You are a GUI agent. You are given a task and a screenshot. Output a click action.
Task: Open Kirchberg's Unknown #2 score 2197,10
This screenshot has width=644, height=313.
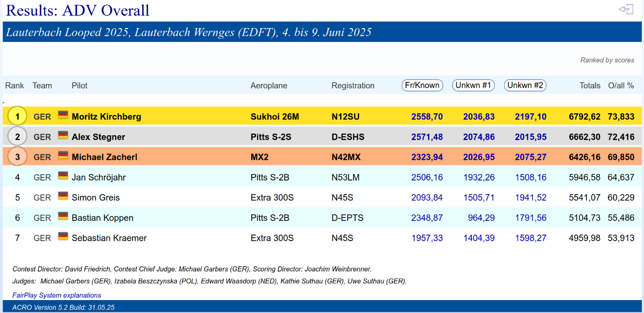point(530,117)
